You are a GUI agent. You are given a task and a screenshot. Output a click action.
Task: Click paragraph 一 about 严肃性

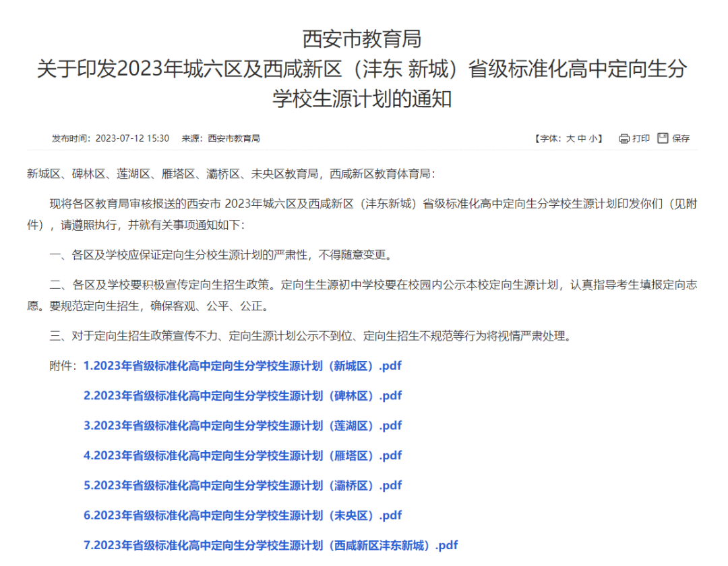coord(222,254)
